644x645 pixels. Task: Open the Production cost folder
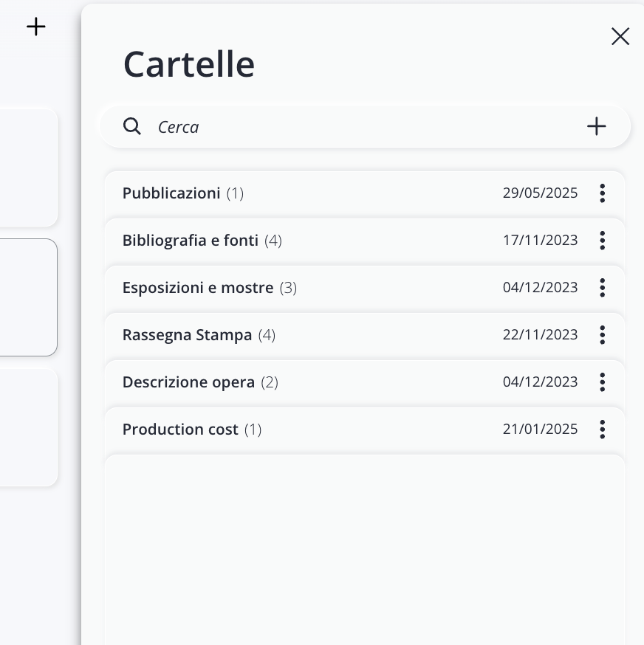[180, 430]
